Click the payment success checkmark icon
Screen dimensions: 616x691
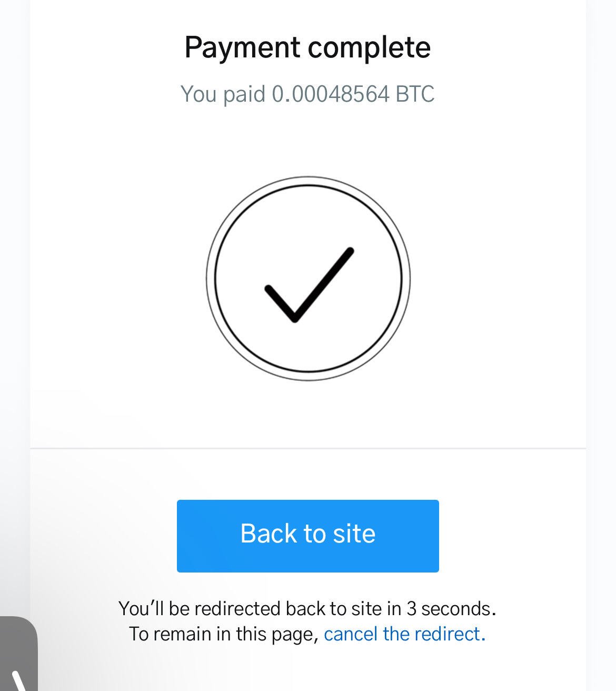pyautogui.click(x=309, y=284)
